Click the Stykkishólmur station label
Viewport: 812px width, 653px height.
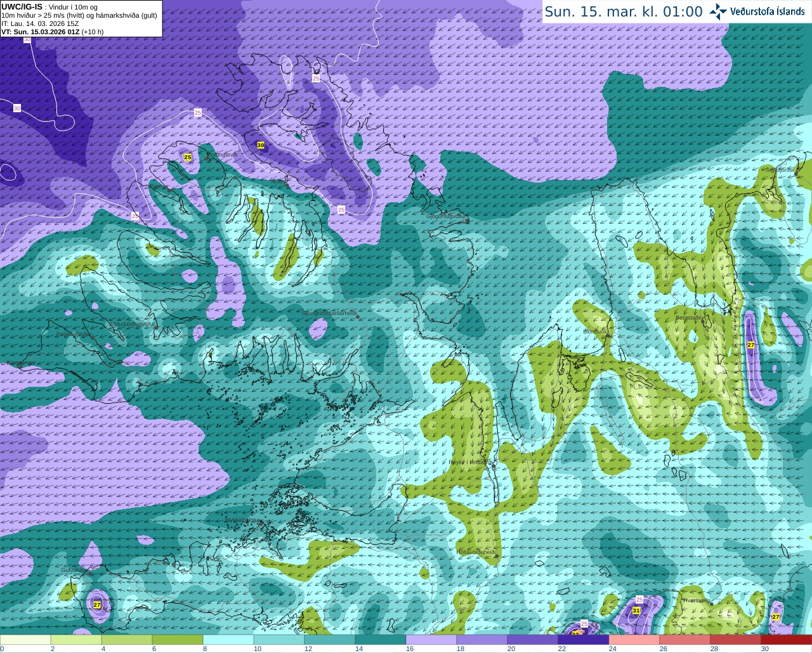click(243, 519)
